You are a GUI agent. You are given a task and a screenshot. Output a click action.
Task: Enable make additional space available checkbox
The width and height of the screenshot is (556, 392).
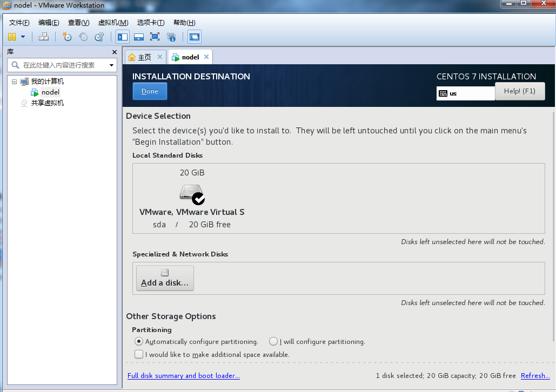(x=139, y=354)
